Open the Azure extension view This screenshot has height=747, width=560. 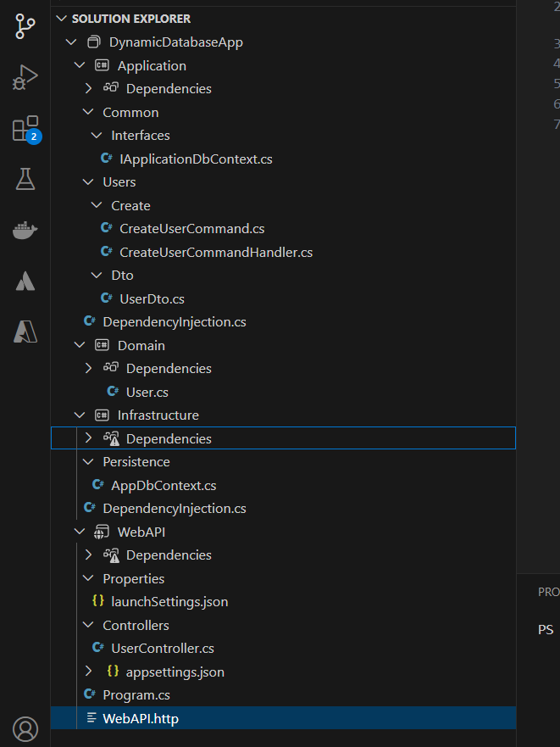(x=25, y=281)
